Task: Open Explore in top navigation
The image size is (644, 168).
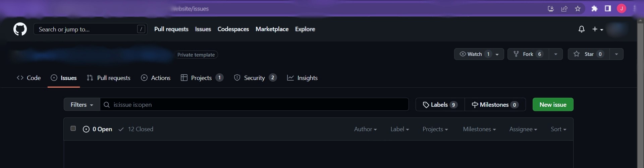Action: pyautogui.click(x=305, y=29)
